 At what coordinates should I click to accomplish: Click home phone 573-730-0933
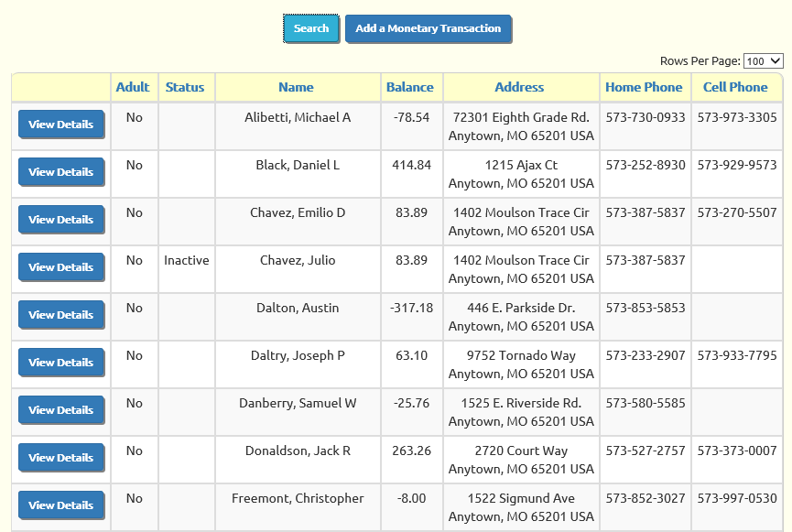tap(646, 117)
